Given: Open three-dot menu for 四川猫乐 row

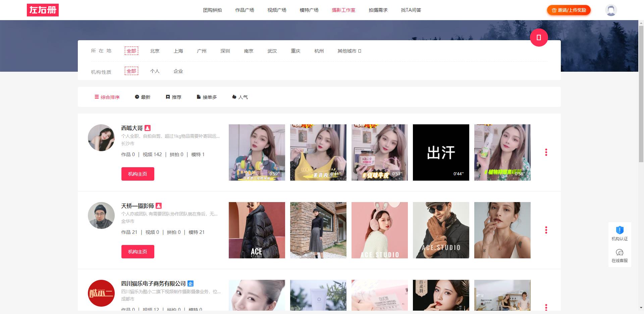Looking at the screenshot, I should [546, 307].
